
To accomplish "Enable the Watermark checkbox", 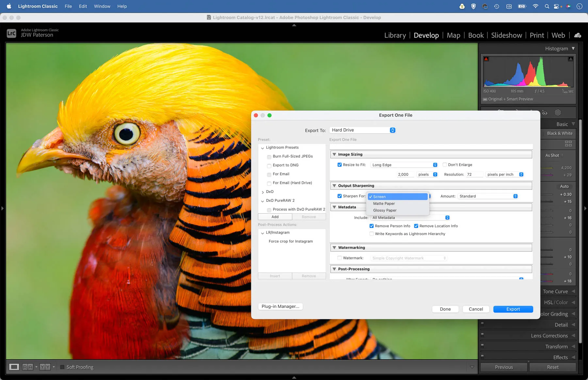I will tap(340, 258).
